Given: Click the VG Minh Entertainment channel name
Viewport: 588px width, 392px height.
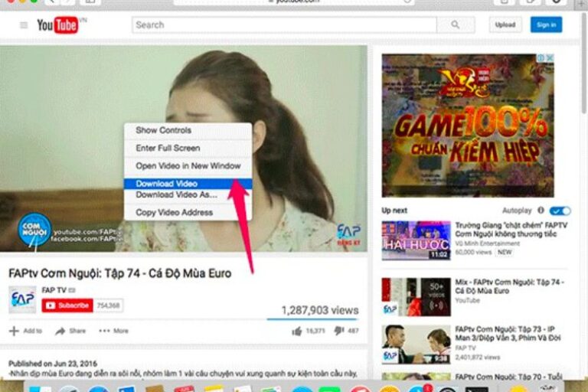Looking at the screenshot, I should [488, 243].
